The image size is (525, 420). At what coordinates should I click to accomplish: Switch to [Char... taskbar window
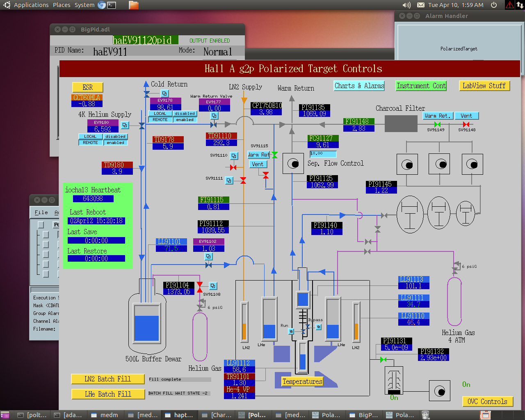(217, 415)
